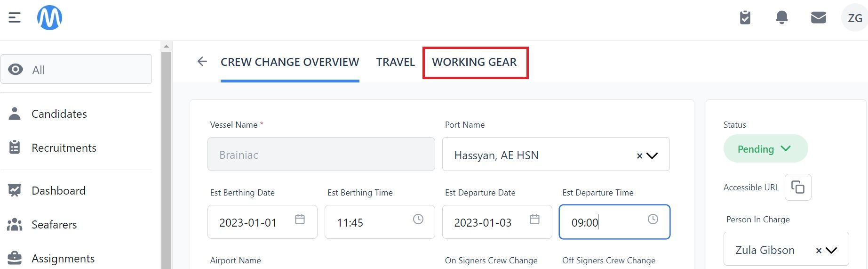Open the clipboard tasks icon

pyautogui.click(x=745, y=18)
